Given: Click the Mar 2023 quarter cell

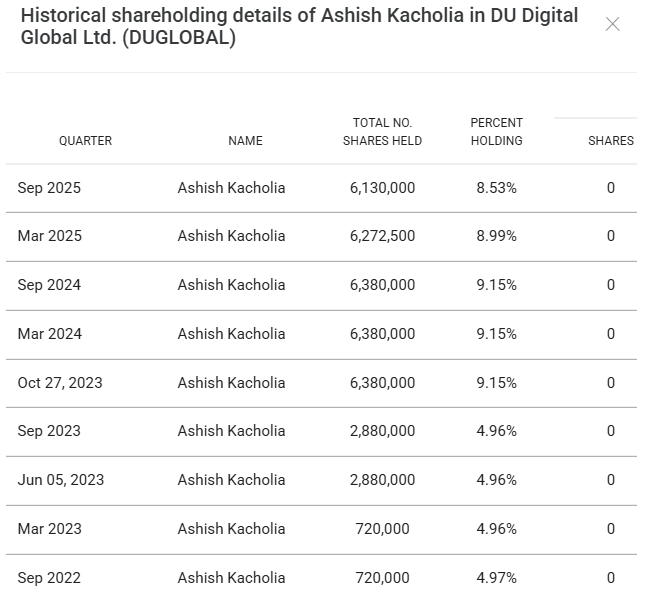Looking at the screenshot, I should pos(49,529).
